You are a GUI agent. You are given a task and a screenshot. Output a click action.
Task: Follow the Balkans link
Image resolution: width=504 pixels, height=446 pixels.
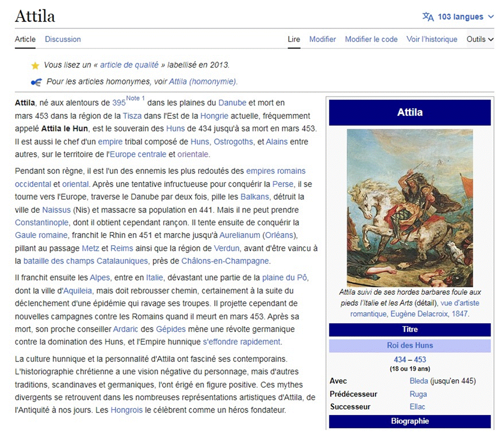tap(255, 196)
